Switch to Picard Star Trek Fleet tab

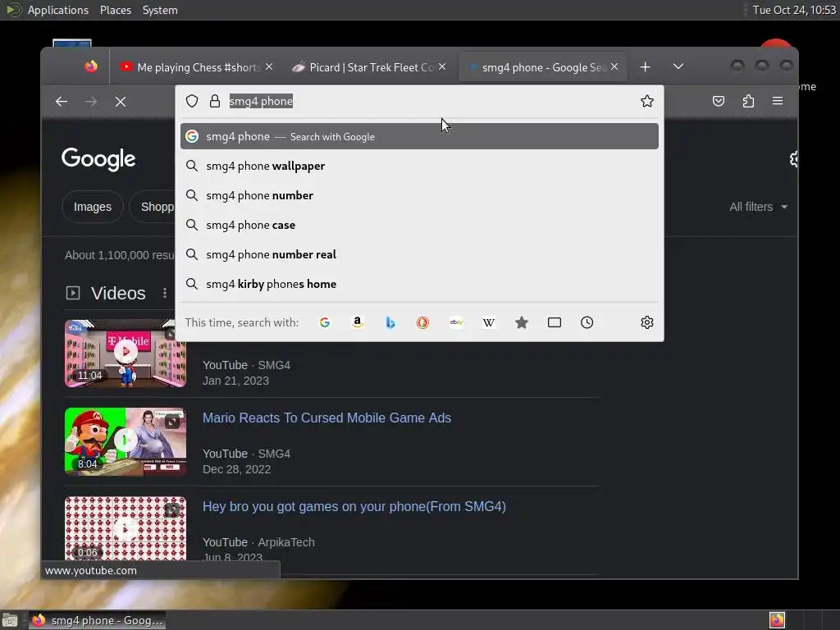click(369, 67)
